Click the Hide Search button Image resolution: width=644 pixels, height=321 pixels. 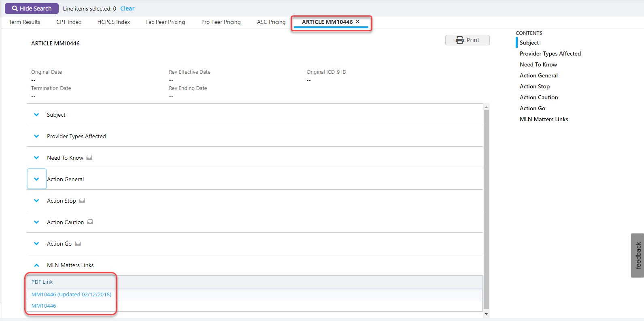click(32, 9)
